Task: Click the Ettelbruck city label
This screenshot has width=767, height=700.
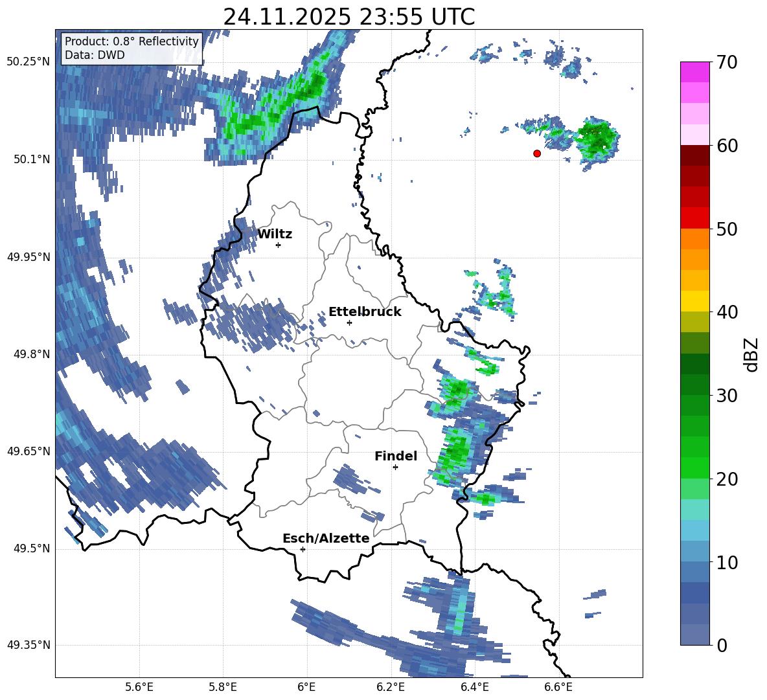Action: 365,312
